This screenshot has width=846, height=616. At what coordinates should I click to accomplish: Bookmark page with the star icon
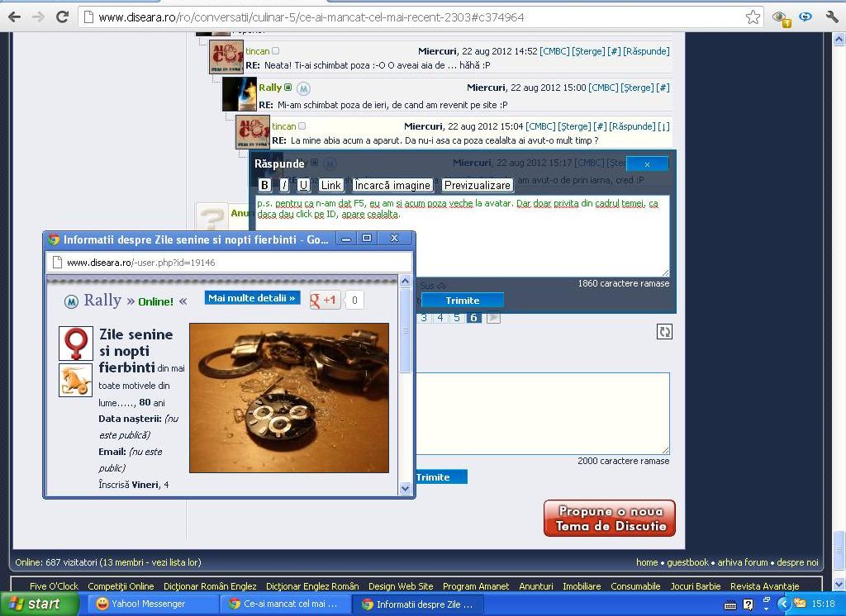click(x=753, y=17)
